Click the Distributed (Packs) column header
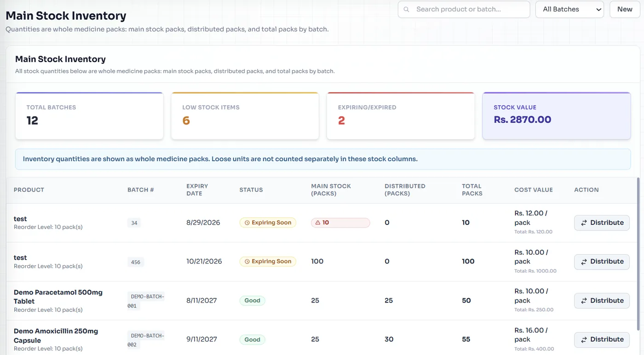Screen dimensions: 644x355 point(405,190)
